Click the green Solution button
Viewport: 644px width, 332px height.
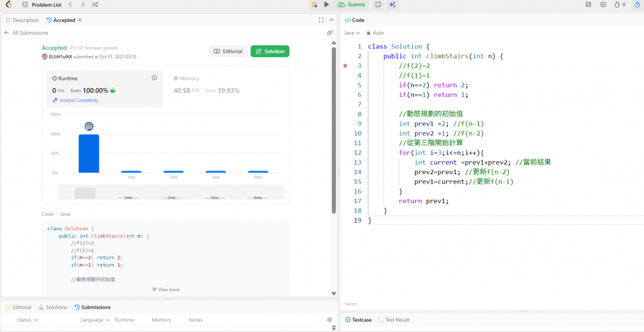(x=270, y=52)
